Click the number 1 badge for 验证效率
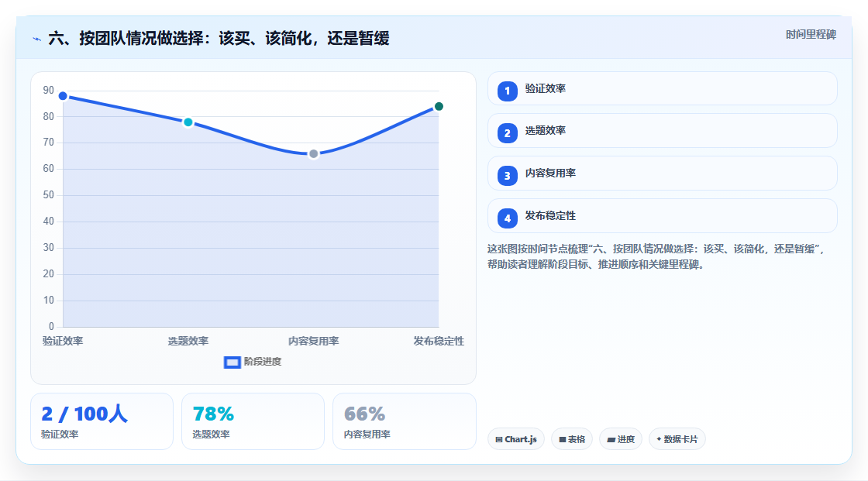This screenshot has height=481, width=868. pos(507,91)
